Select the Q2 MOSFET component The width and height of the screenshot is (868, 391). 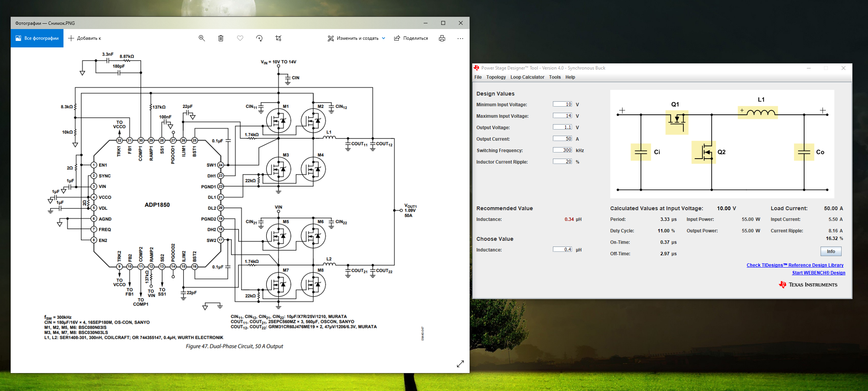tap(704, 152)
